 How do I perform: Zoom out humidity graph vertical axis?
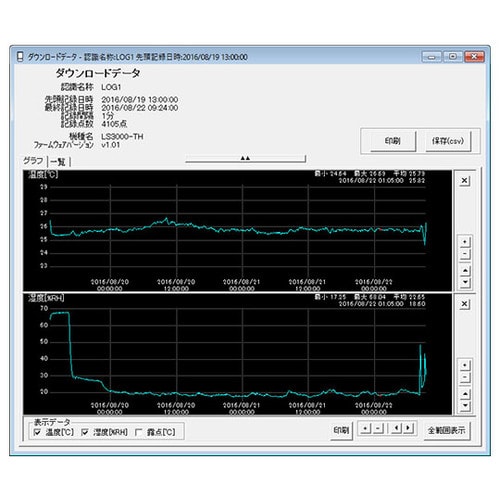(465, 377)
